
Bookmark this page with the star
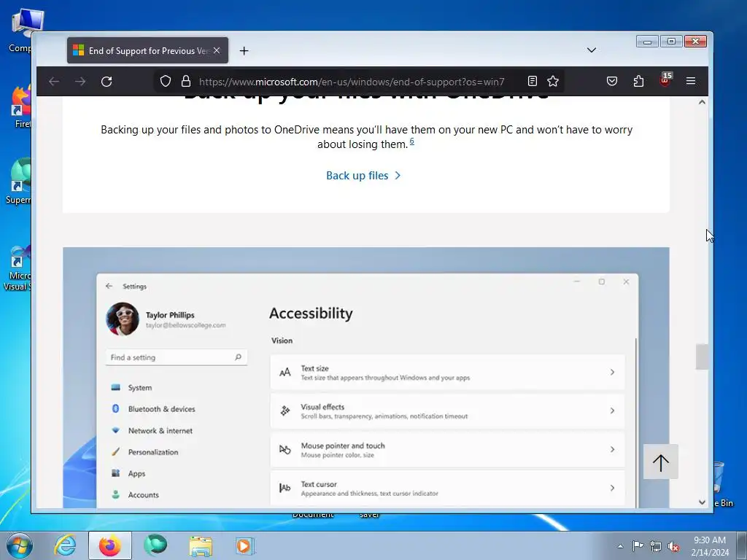(x=553, y=82)
